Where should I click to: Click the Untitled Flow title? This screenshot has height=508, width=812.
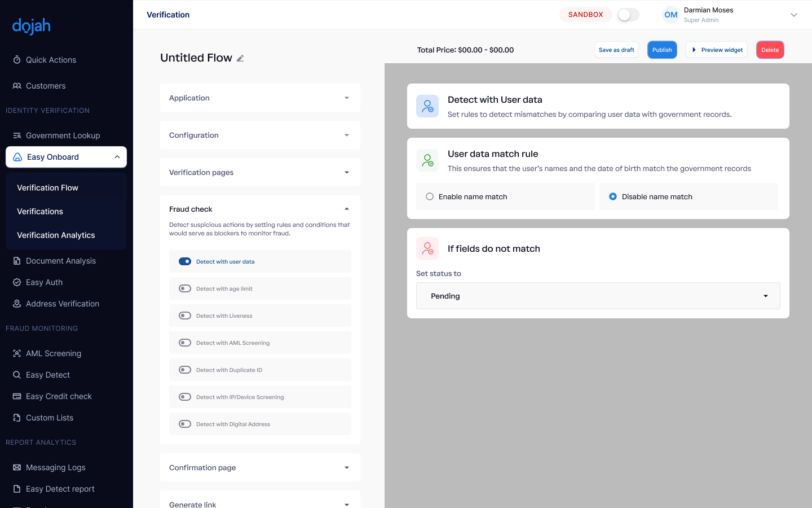click(196, 58)
